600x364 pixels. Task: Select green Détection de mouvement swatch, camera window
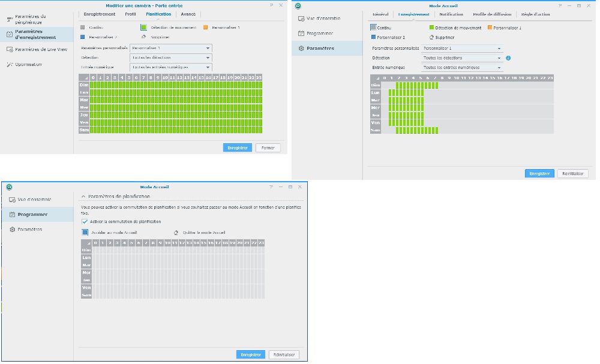tap(143, 28)
